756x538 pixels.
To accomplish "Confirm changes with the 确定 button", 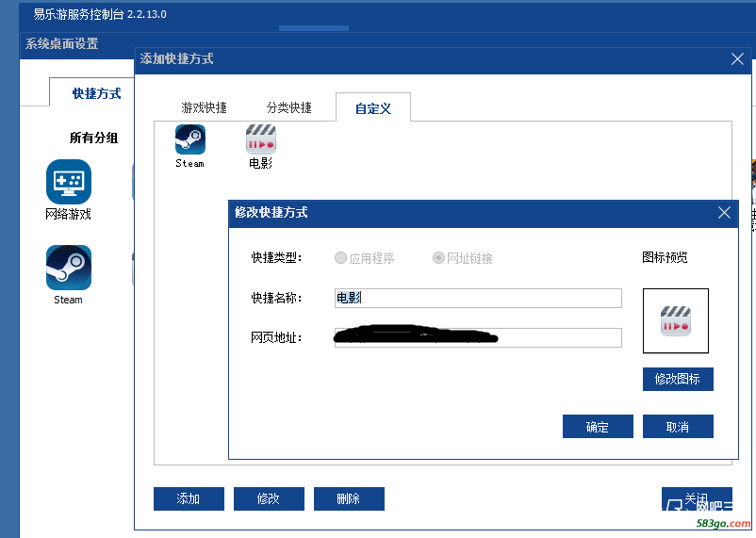I will coord(597,427).
